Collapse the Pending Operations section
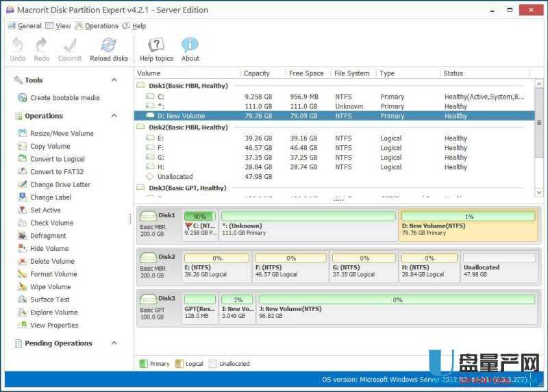548x392 pixels. (114, 343)
